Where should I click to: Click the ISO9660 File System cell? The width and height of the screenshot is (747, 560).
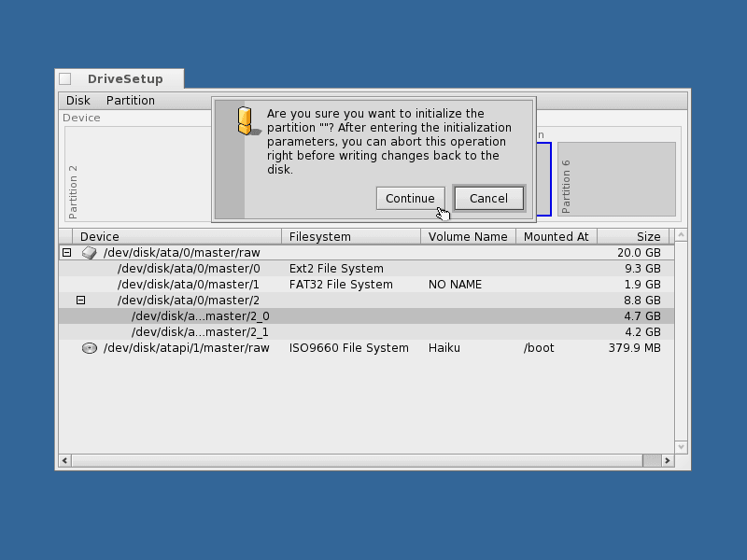pyautogui.click(x=348, y=348)
